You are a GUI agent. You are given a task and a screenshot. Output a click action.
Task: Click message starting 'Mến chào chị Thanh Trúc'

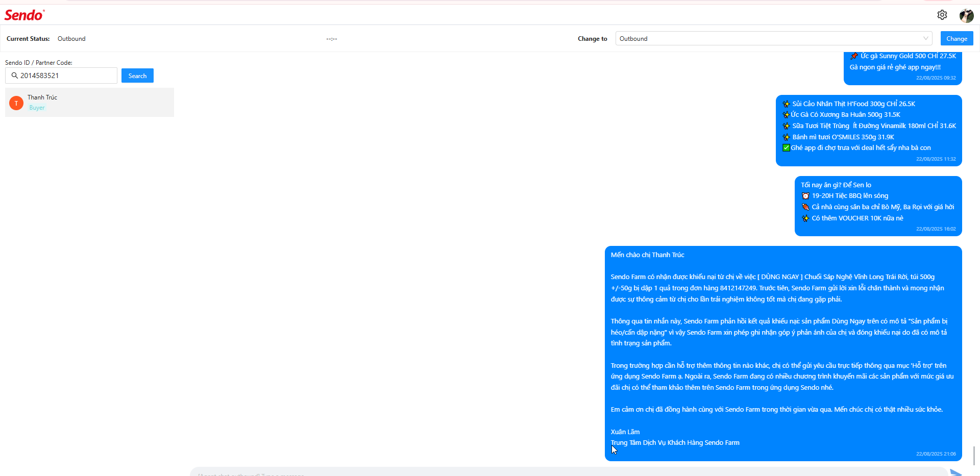tap(783, 354)
